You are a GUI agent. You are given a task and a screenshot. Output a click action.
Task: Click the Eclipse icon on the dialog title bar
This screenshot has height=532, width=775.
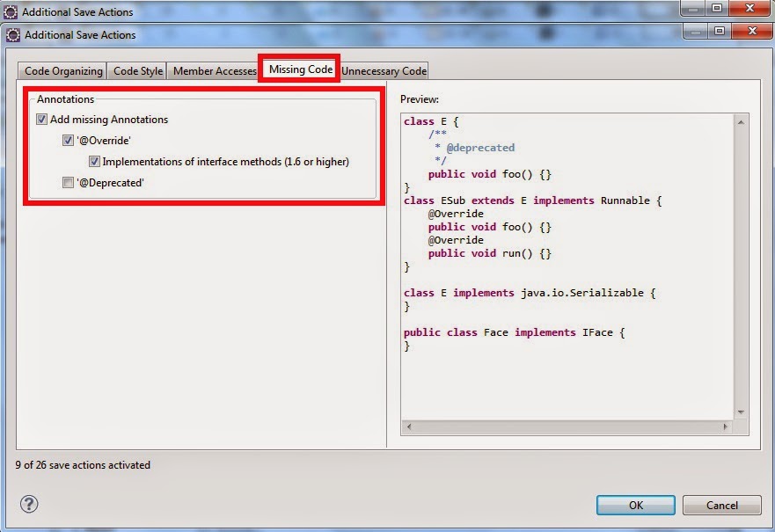point(12,34)
